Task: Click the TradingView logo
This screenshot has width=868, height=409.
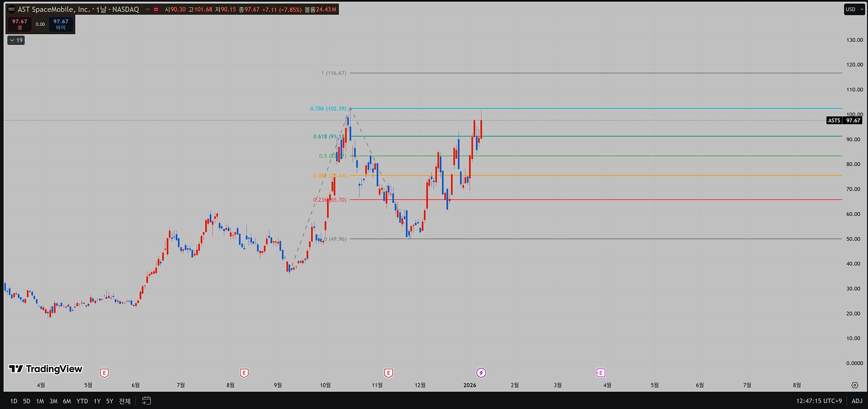Action: tap(46, 369)
